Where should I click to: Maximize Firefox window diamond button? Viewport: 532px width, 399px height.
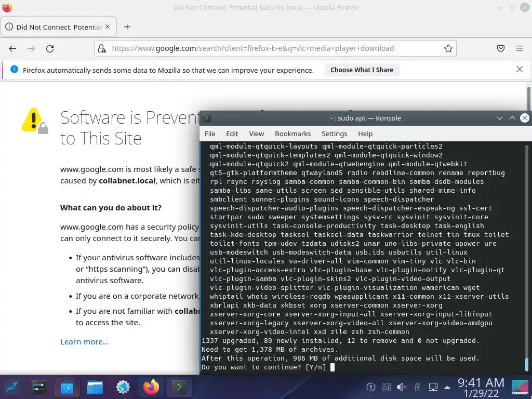512,7
